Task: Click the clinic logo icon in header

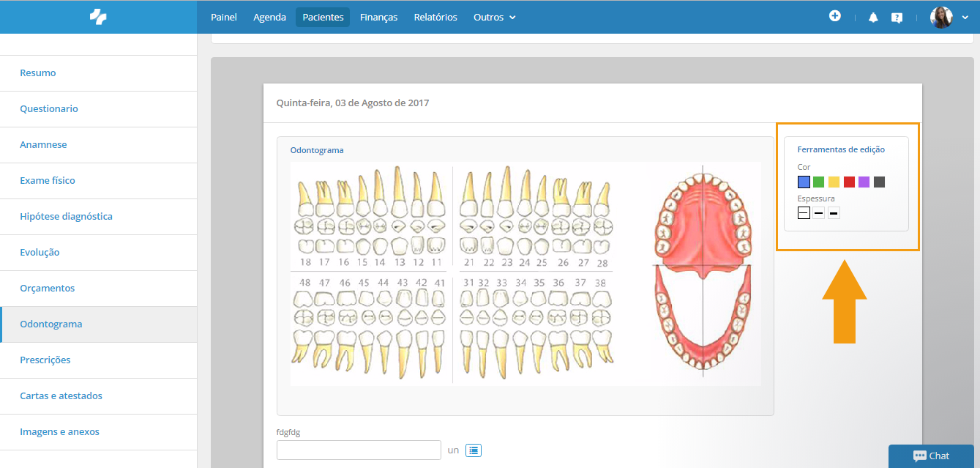Action: tap(98, 17)
